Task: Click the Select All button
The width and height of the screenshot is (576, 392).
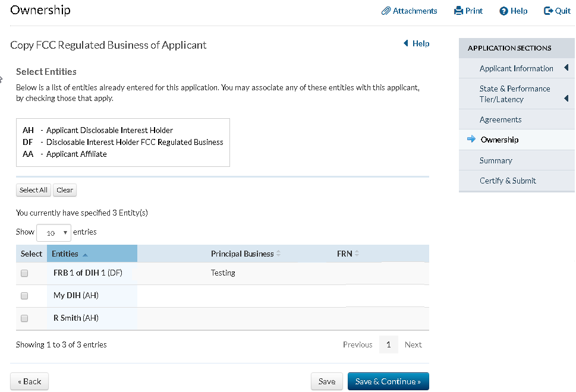Action: [33, 190]
